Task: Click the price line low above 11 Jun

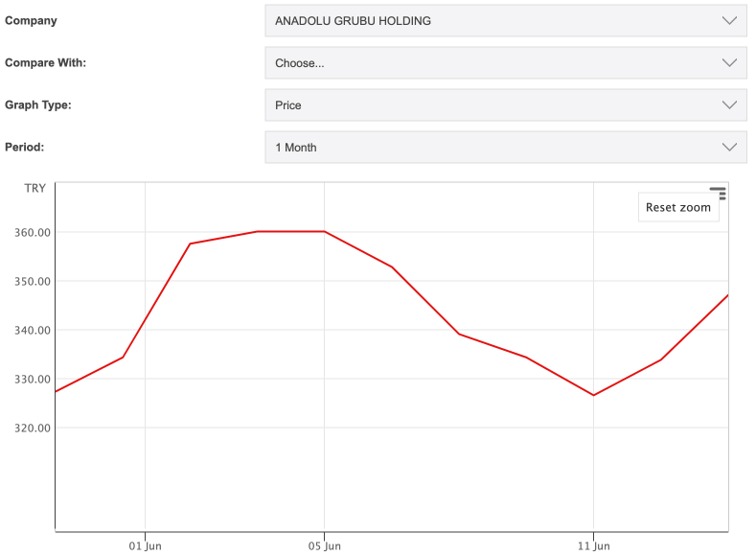Action: pos(594,395)
